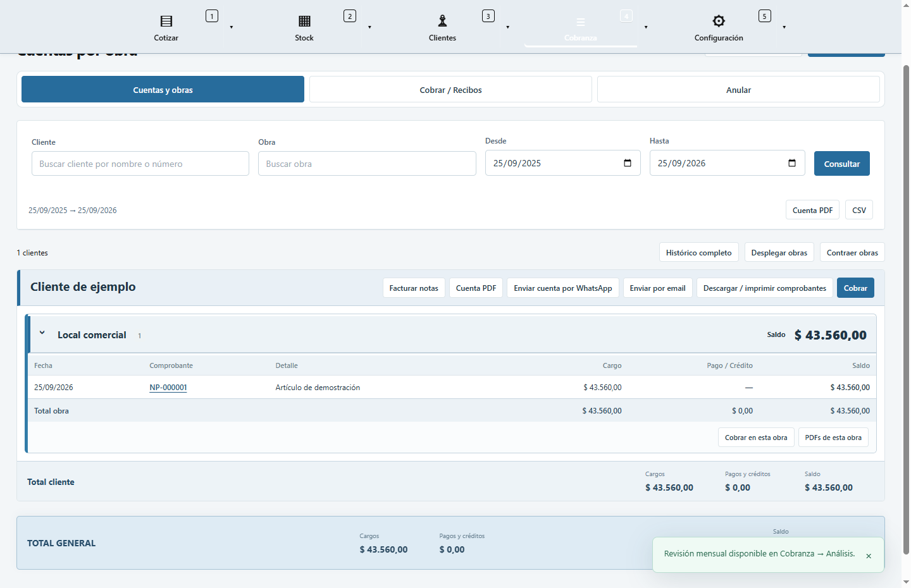Click Facturar notas for Cliente de ejemplo
The image size is (911, 588).
pyautogui.click(x=414, y=288)
